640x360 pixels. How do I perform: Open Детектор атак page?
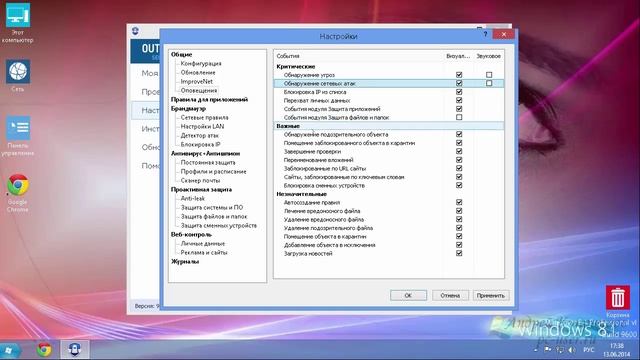click(200, 136)
